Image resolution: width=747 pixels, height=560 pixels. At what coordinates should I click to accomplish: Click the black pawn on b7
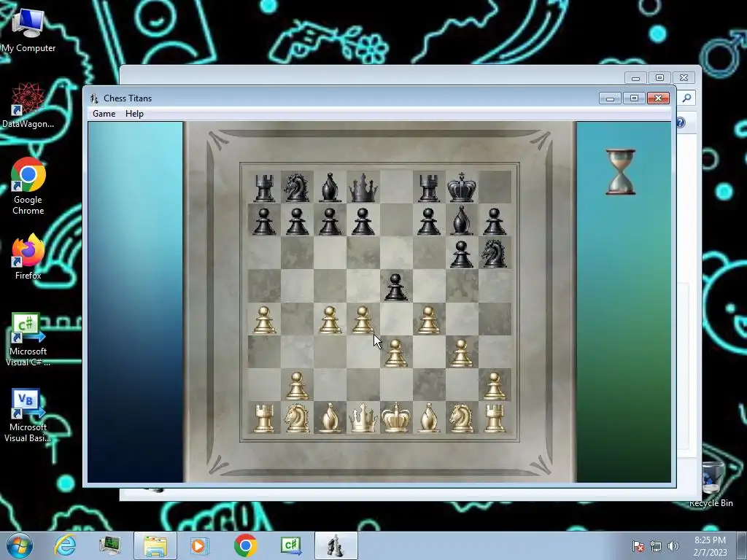(297, 222)
